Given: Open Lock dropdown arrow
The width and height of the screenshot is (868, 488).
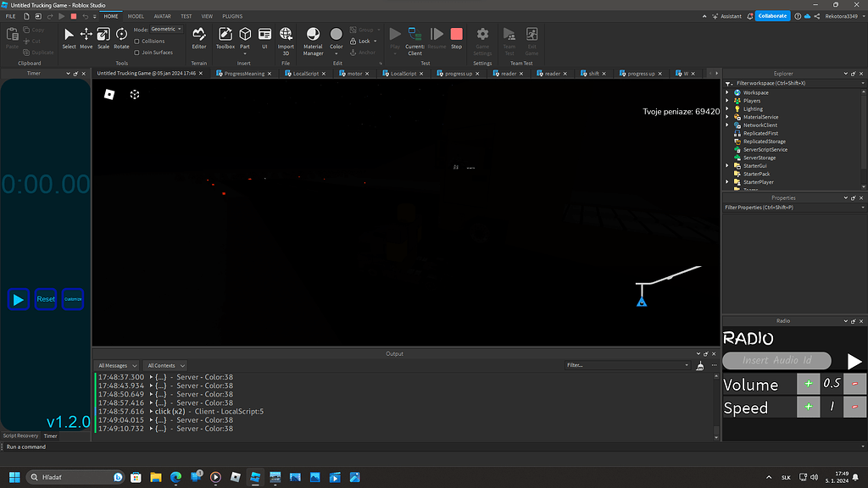Looking at the screenshot, I should [x=376, y=41].
